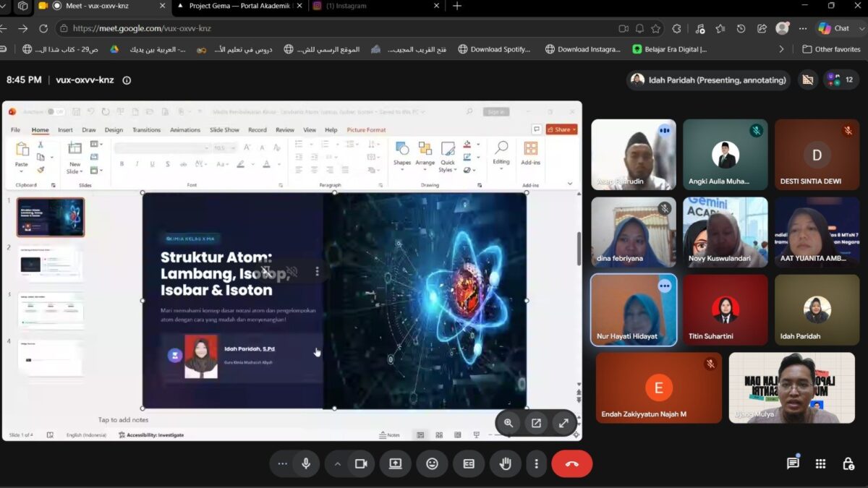
Task: Select Titin Suhartini participant tile
Action: [x=725, y=310]
